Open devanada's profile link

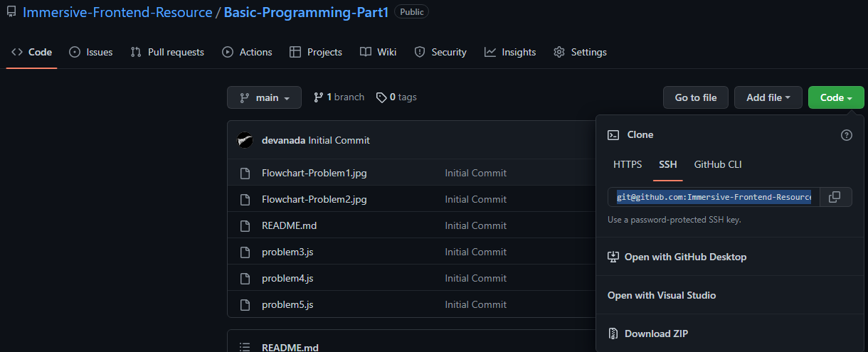tap(283, 140)
